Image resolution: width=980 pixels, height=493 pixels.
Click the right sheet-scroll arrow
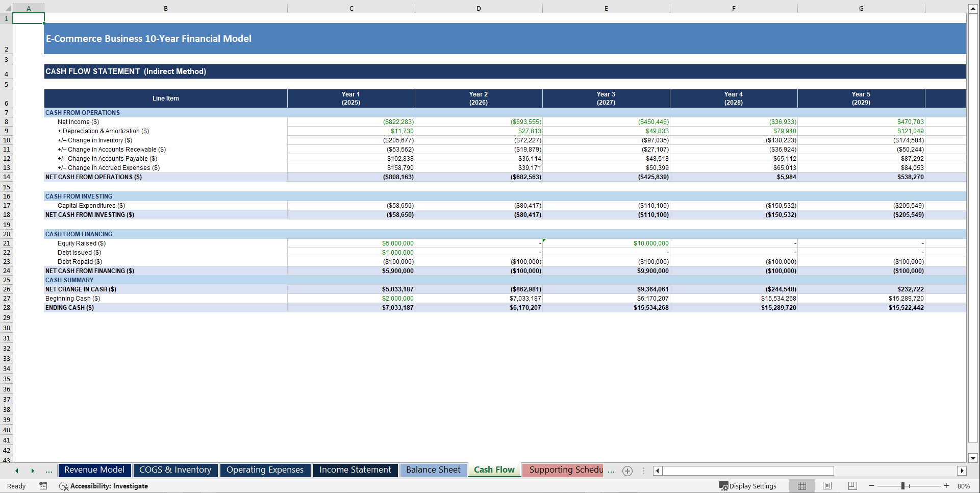[33, 471]
